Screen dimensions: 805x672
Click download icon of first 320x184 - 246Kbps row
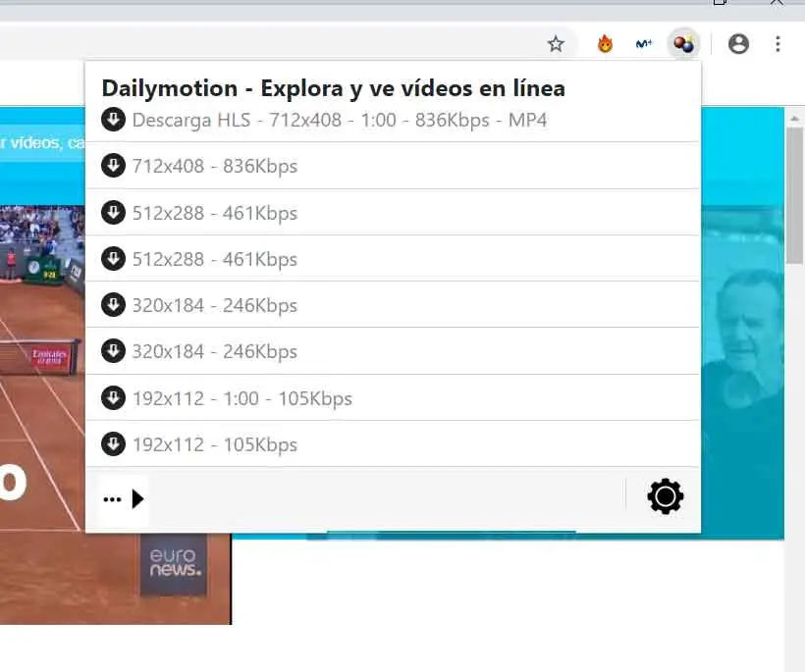click(x=114, y=305)
